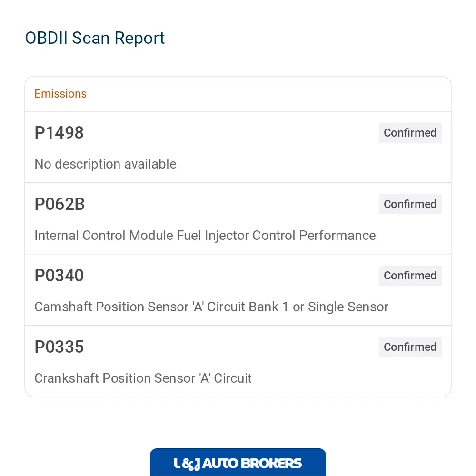Select the Crankshaft Position Sensor description
Viewport: 476px width, 476px height.
coord(143,378)
